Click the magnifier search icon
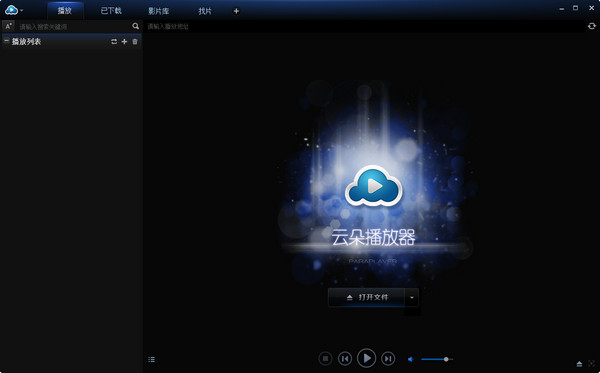Image resolution: width=600 pixels, height=373 pixels. tap(135, 26)
